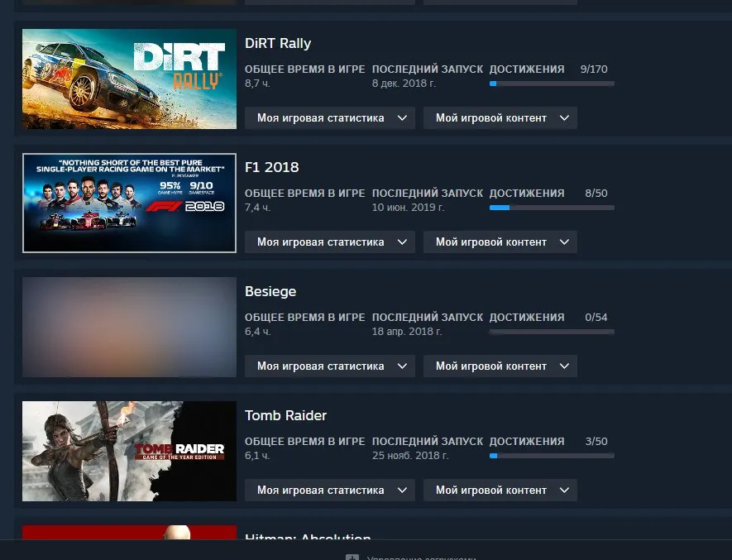Click the "ДОСТИЖЕНИЯ" label in the F1 2018 row

[527, 194]
